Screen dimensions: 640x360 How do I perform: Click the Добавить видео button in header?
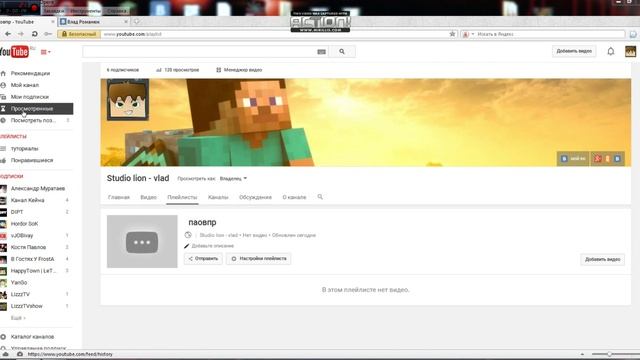pyautogui.click(x=574, y=51)
